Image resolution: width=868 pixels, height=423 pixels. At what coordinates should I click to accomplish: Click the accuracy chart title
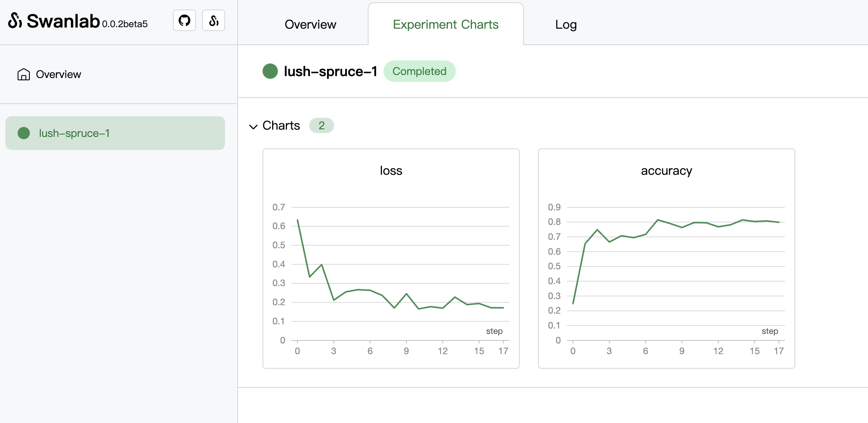coord(666,171)
